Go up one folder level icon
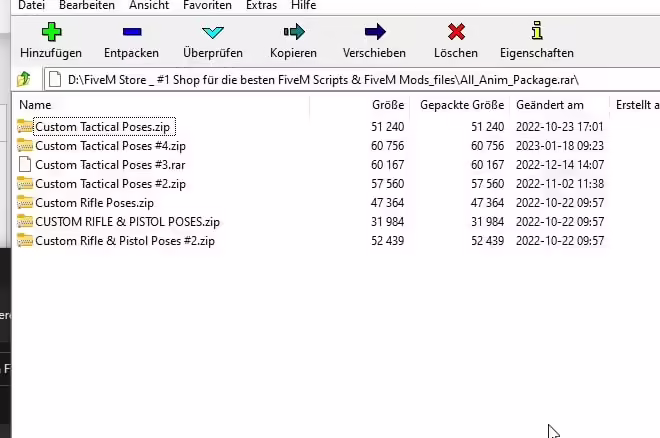Viewport: 660px width, 438px height. coord(25,79)
